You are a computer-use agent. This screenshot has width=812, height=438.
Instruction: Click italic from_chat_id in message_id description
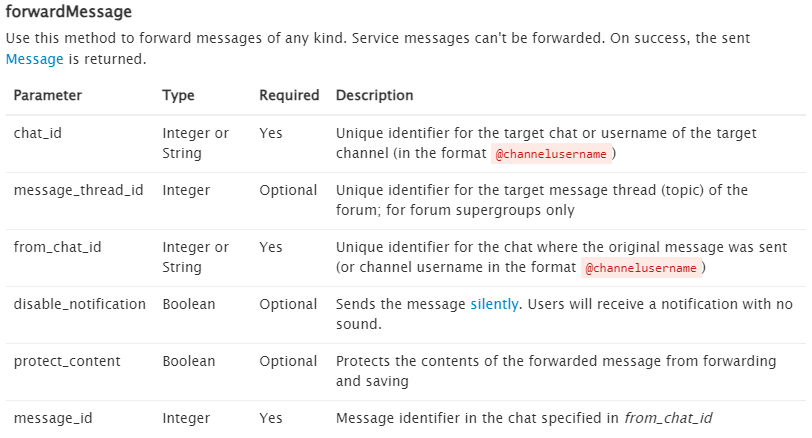[667, 418]
